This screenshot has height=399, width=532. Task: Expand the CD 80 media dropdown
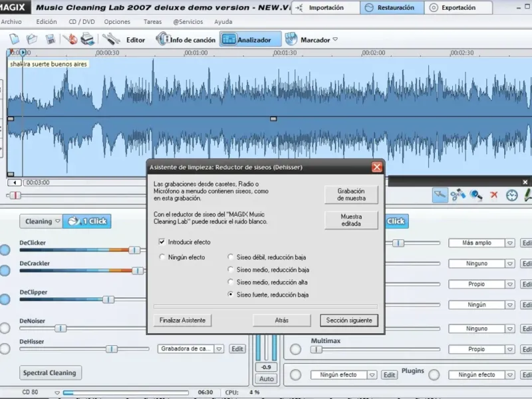click(57, 392)
